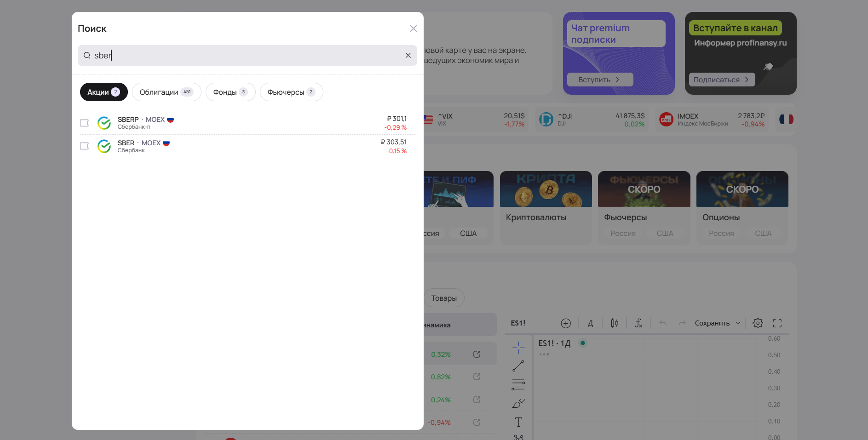Click the search magnifier icon
This screenshot has height=440, width=868.
[87, 55]
